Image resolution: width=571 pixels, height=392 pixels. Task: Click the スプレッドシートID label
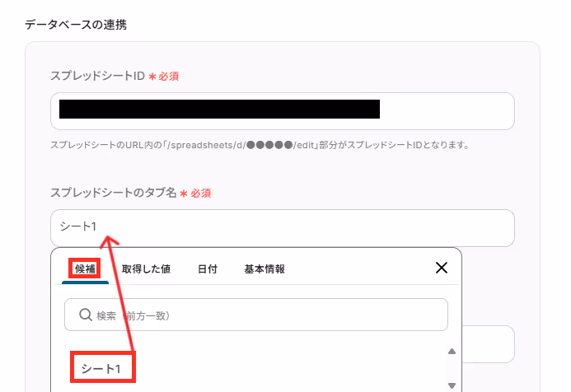pos(97,76)
